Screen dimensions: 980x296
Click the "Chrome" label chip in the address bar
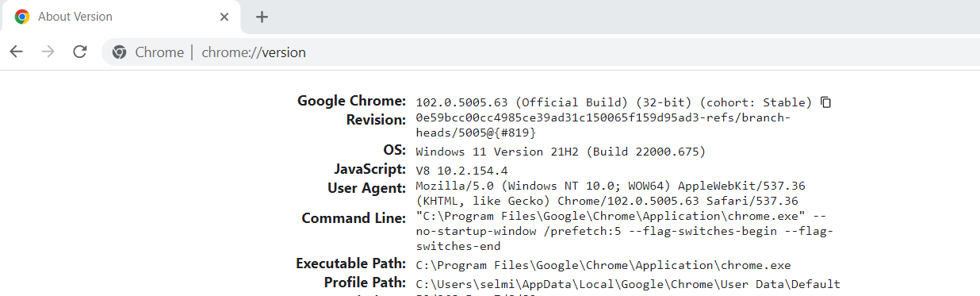pos(159,52)
